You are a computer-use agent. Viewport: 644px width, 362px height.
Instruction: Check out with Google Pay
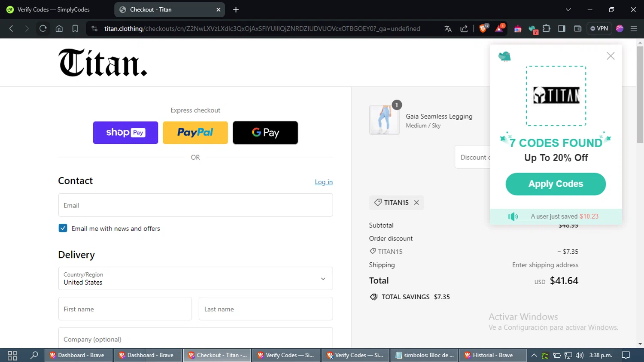click(x=265, y=133)
